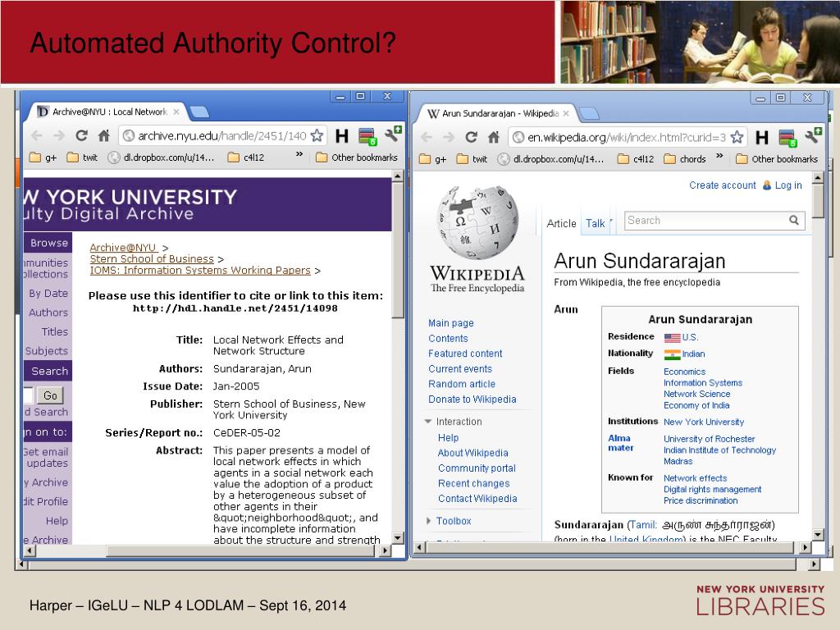Click Create account on Wikipedia
Screen dimensions: 840x630
tap(722, 185)
